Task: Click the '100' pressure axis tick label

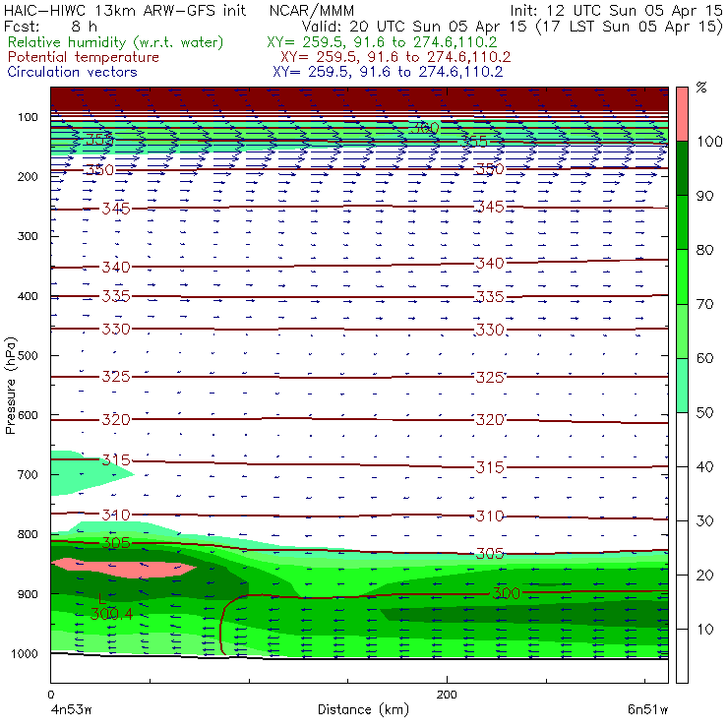Action: pyautogui.click(x=28, y=117)
